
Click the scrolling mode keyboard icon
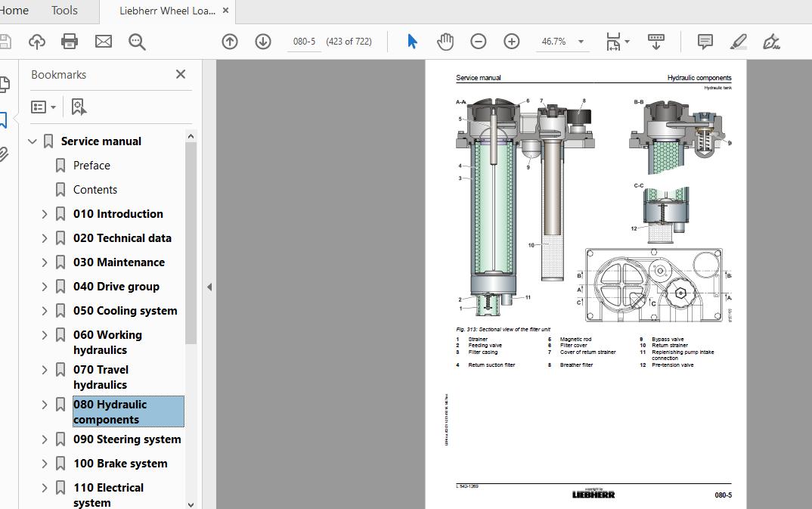click(656, 42)
